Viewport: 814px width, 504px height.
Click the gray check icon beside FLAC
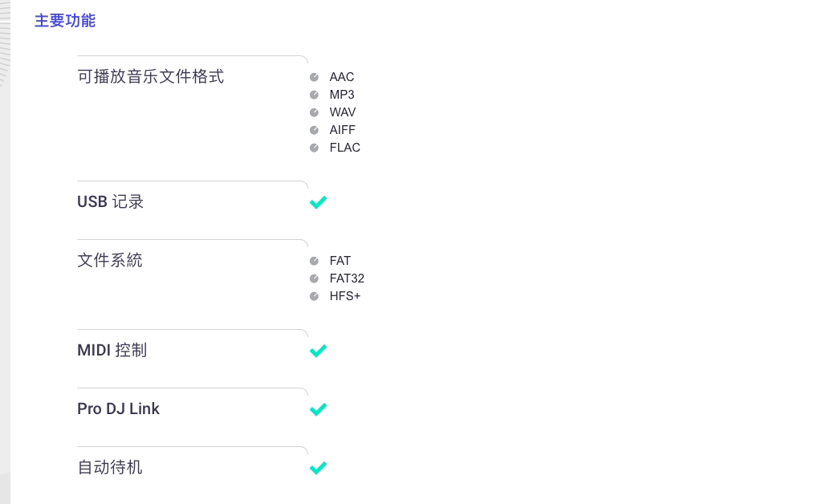314,148
